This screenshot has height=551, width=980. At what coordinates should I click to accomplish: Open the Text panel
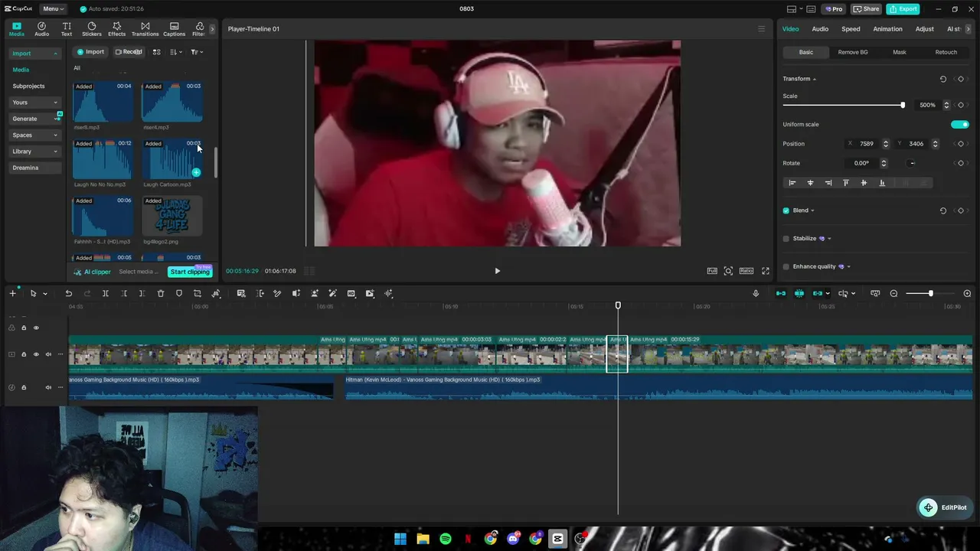(67, 29)
